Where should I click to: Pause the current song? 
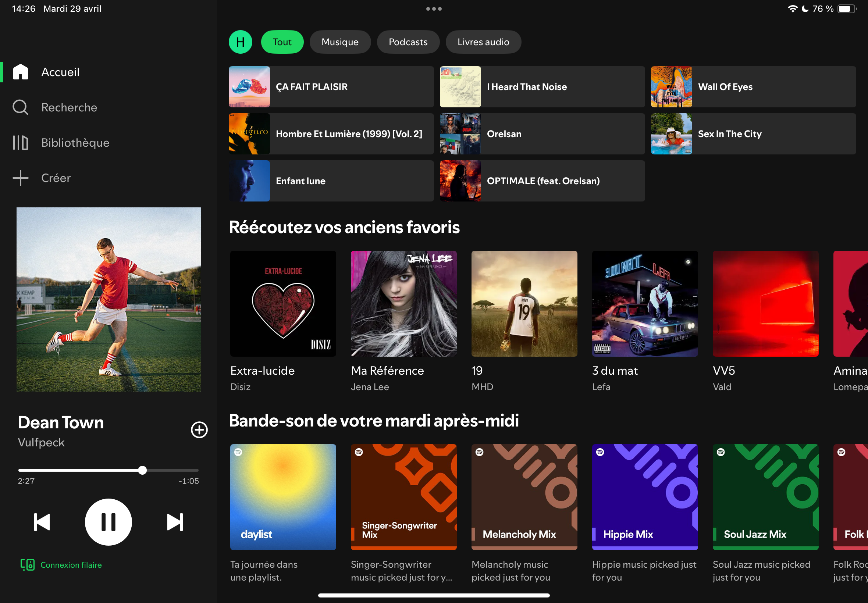coord(108,522)
